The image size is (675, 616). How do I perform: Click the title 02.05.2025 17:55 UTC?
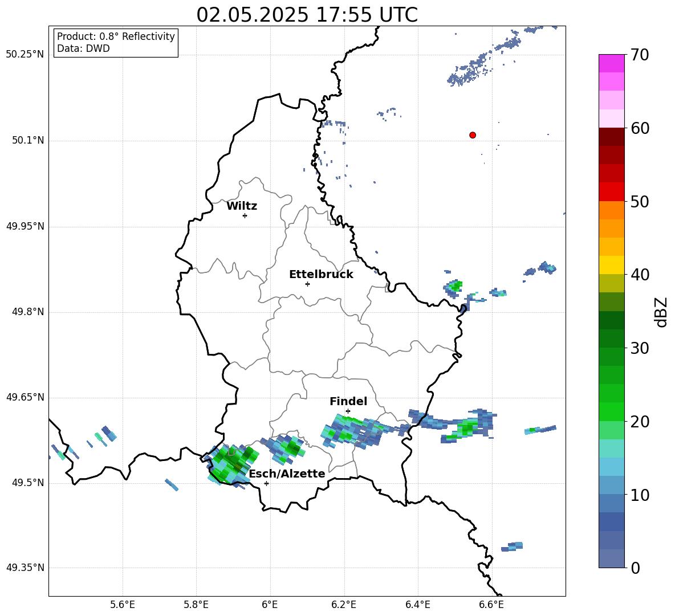click(x=307, y=15)
